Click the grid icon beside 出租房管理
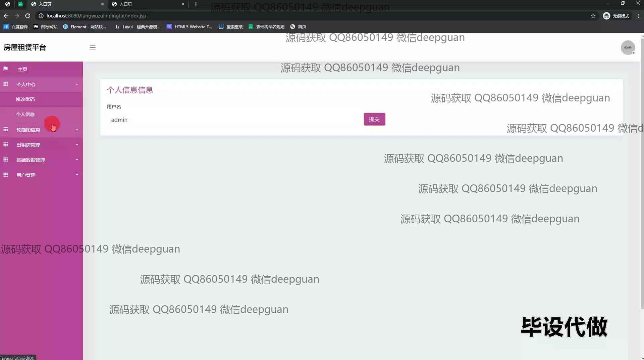Screen dimensions: 644x360 click(6, 145)
